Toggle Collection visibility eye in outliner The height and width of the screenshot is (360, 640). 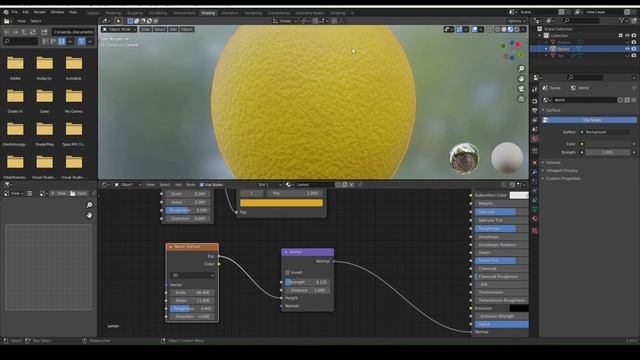[x=627, y=36]
